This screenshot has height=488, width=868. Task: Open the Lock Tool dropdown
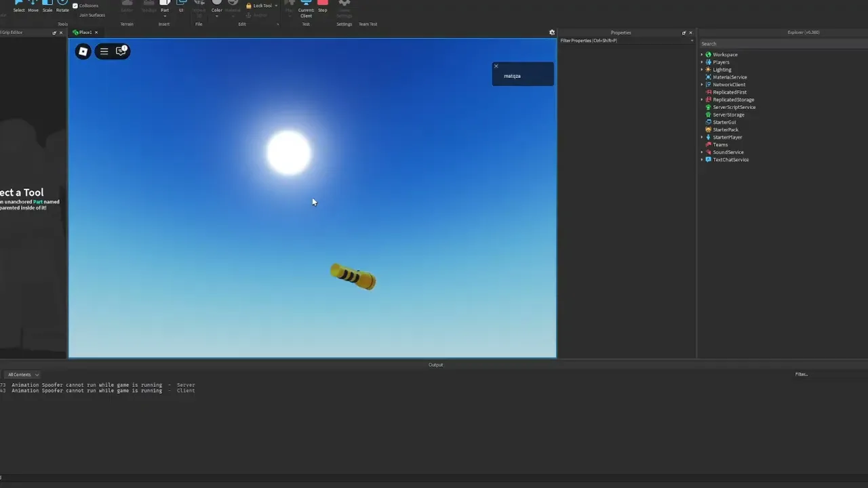(x=276, y=5)
